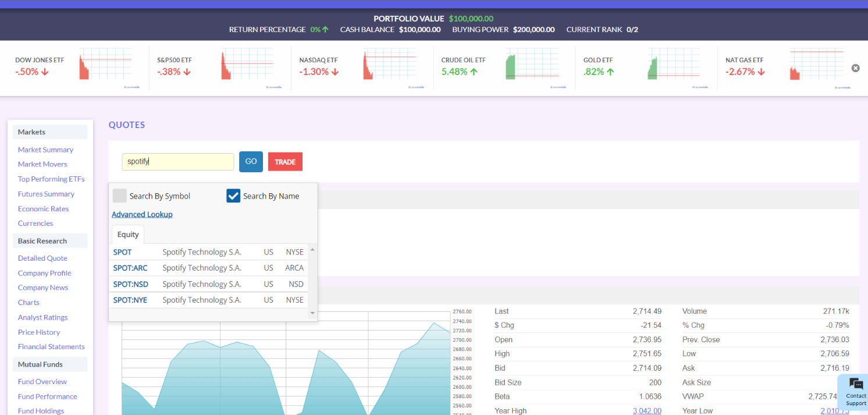This screenshot has height=415, width=868.
Task: Open Economic Rates
Action: click(43, 208)
